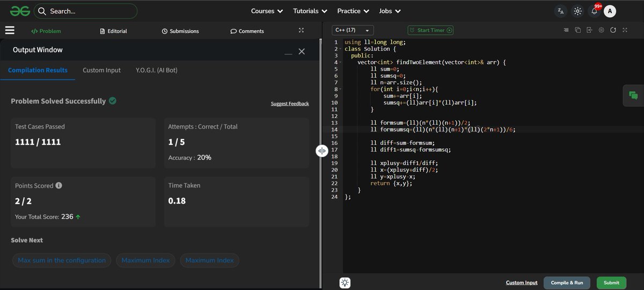Image resolution: width=644 pixels, height=290 pixels.
Task: Select the Compilation Results tab
Action: (38, 70)
